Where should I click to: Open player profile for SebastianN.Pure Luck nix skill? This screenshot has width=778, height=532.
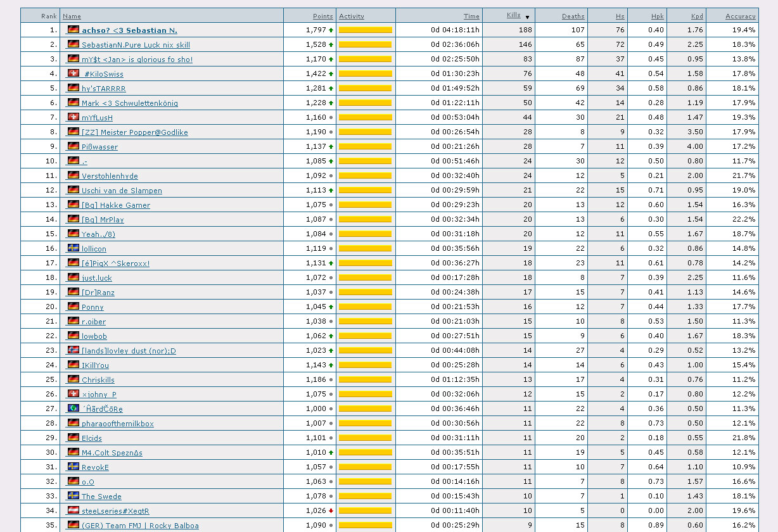coord(136,45)
